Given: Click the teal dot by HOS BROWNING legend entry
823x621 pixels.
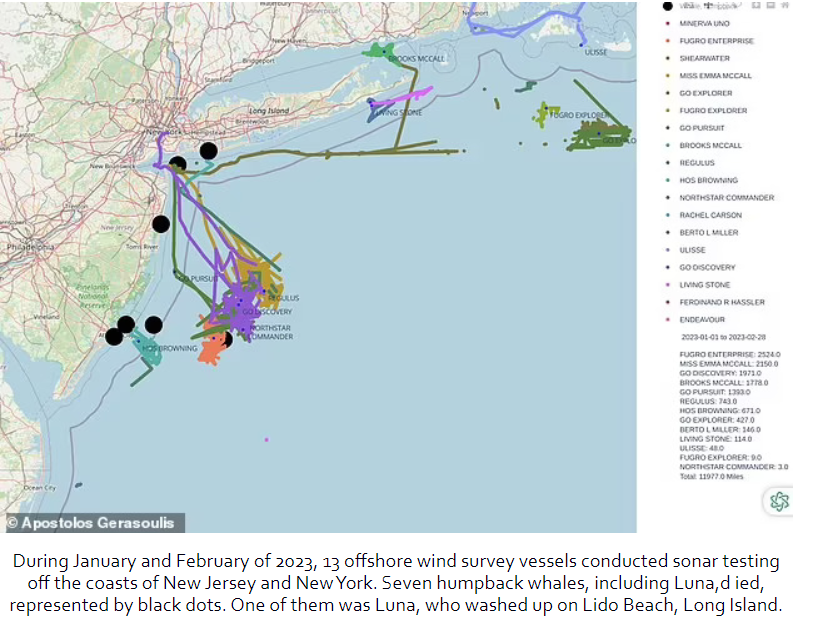Looking at the screenshot, I should (667, 180).
